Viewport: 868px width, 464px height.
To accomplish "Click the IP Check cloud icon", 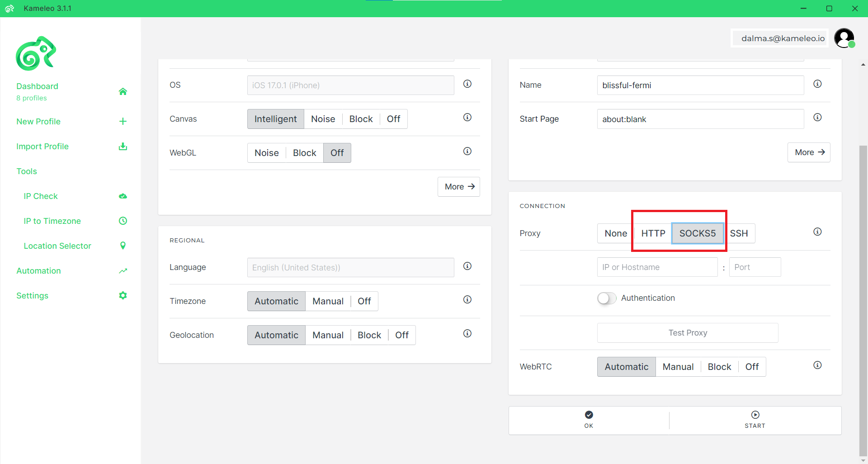I will click(x=123, y=196).
